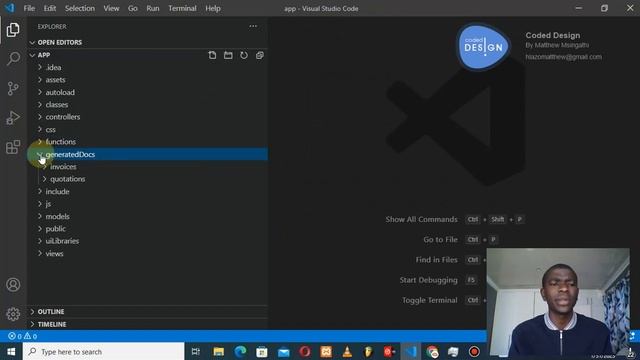Expand the .idea folder
640x360 pixels.
tap(148, 67)
